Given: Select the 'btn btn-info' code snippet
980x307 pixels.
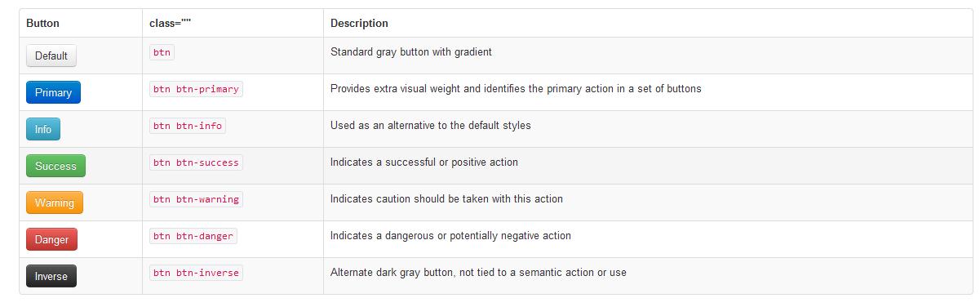Looking at the screenshot, I should [x=187, y=126].
